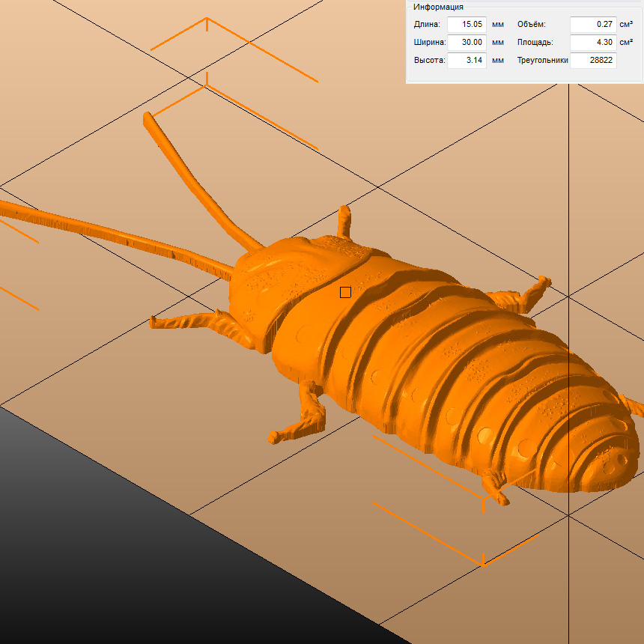Click the short leg above the head
644x644 pixels.
pyautogui.click(x=344, y=221)
